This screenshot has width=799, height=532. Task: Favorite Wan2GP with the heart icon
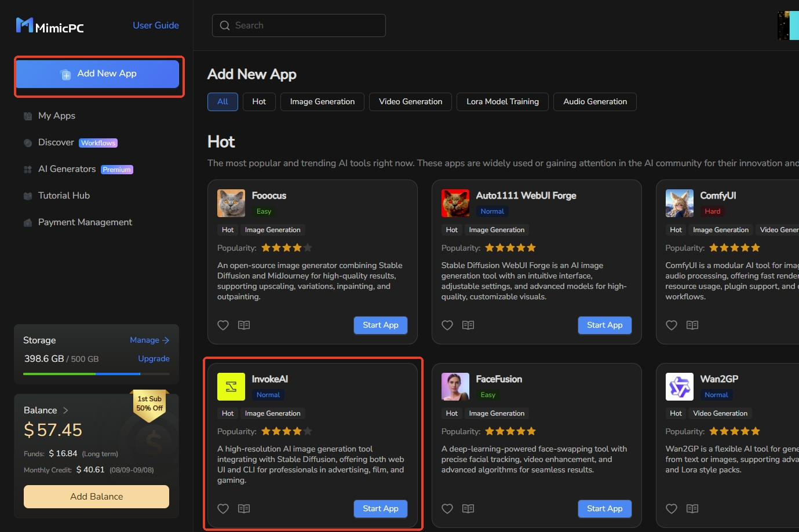[x=672, y=509]
